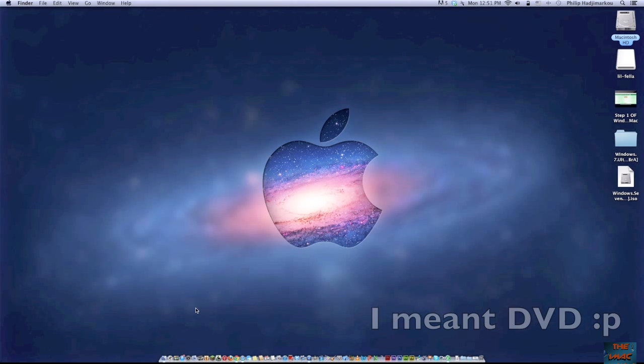Open Adobe Fireworks in the Dock
Screen dimensions: 644x364
pos(412,358)
